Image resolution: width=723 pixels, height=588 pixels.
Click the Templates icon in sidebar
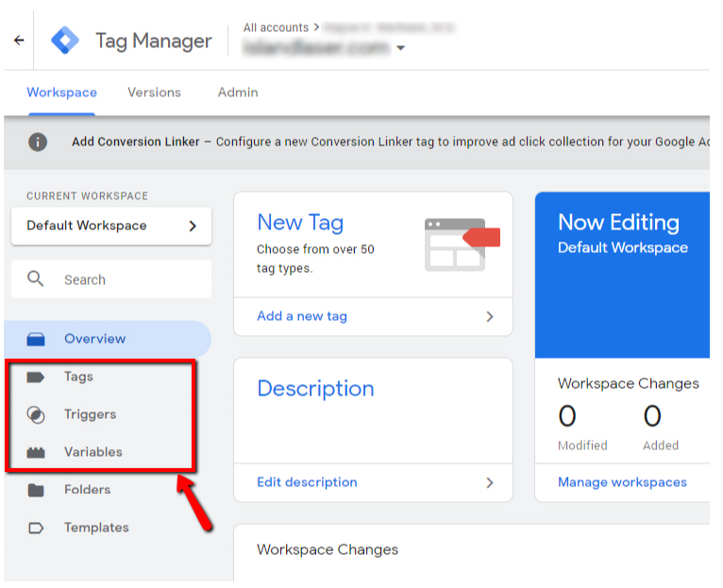(x=36, y=528)
